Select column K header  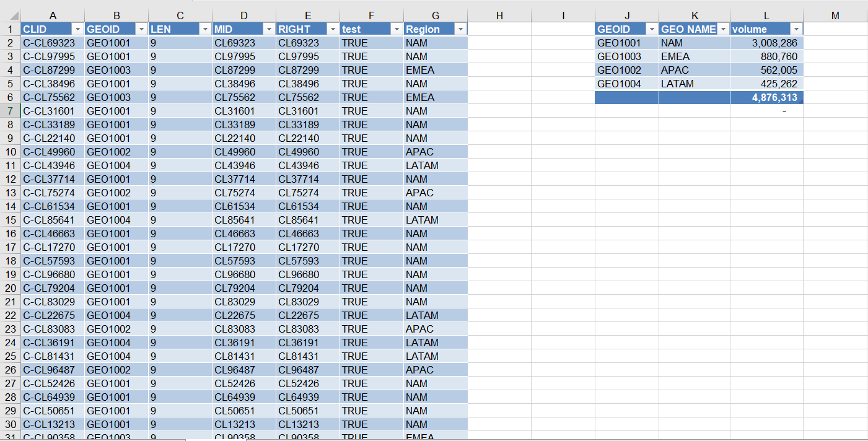coord(695,15)
